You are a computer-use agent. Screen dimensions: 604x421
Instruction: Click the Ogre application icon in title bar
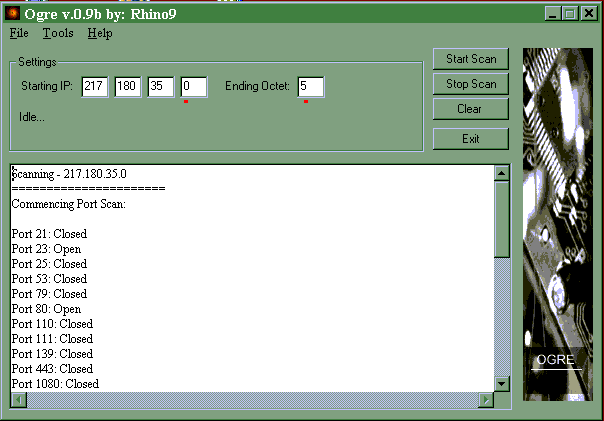coord(13,13)
